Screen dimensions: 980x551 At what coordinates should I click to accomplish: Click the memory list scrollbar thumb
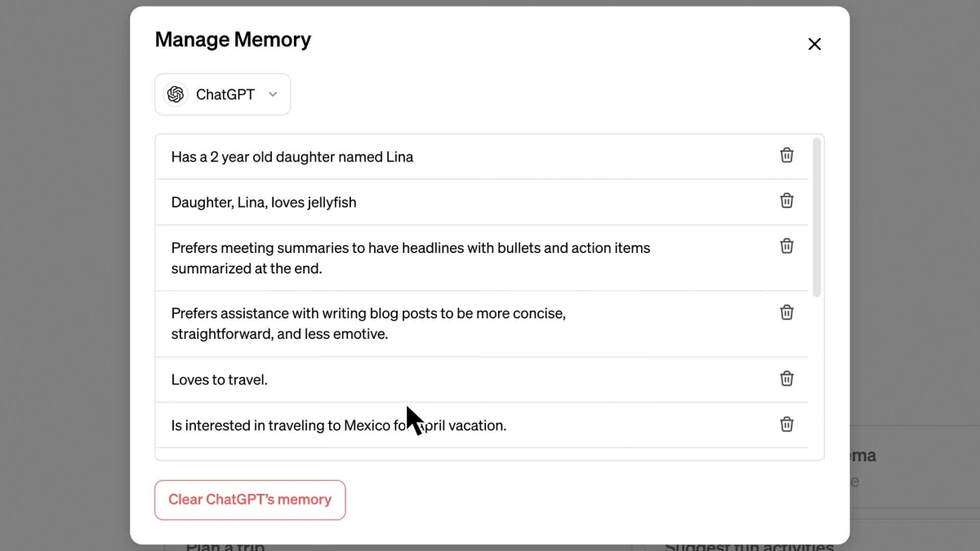click(x=817, y=218)
